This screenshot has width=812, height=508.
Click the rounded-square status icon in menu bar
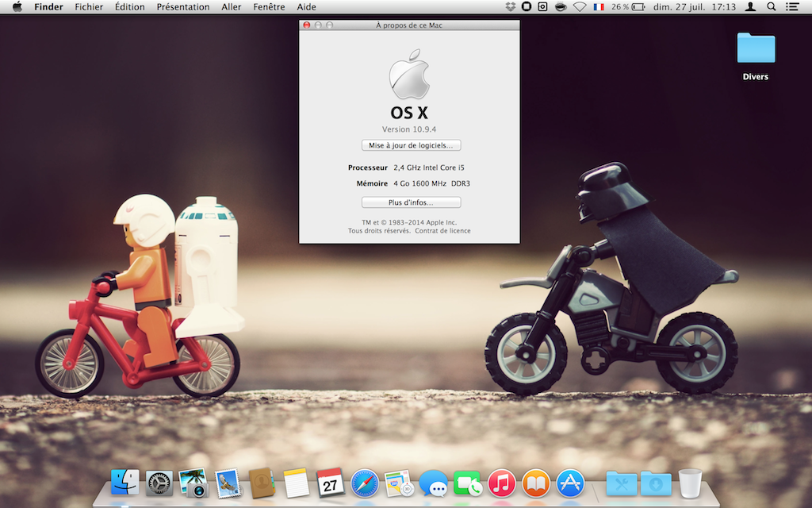pos(527,6)
